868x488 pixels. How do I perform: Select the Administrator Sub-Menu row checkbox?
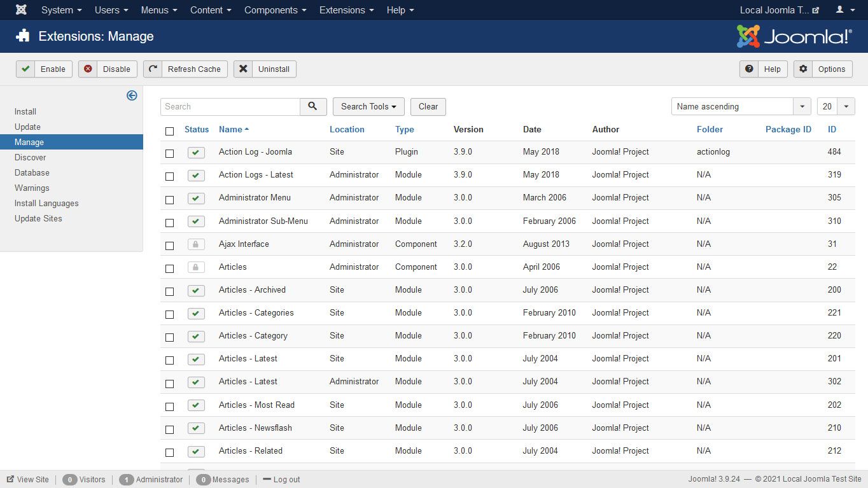point(169,223)
